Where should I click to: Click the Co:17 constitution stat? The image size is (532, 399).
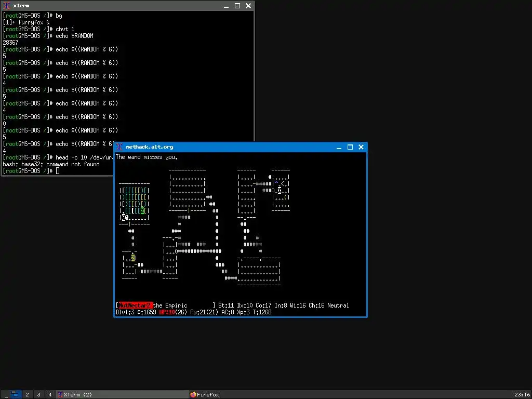coord(263,305)
